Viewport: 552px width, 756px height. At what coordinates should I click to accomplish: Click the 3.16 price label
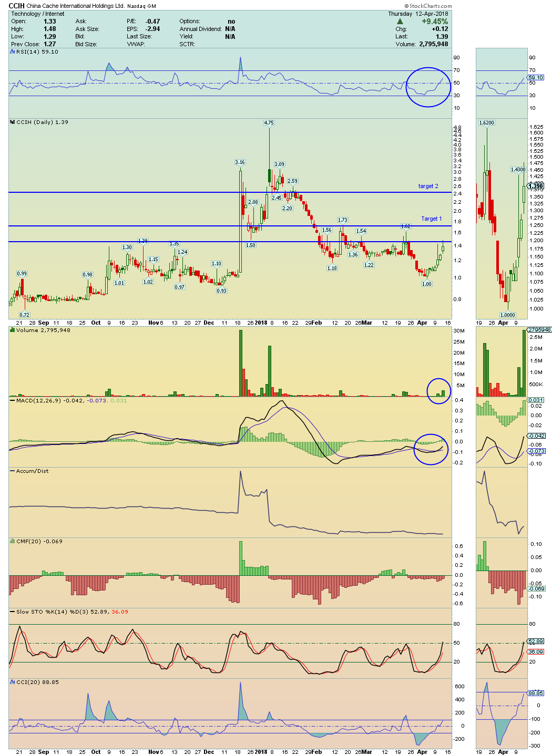pyautogui.click(x=240, y=162)
